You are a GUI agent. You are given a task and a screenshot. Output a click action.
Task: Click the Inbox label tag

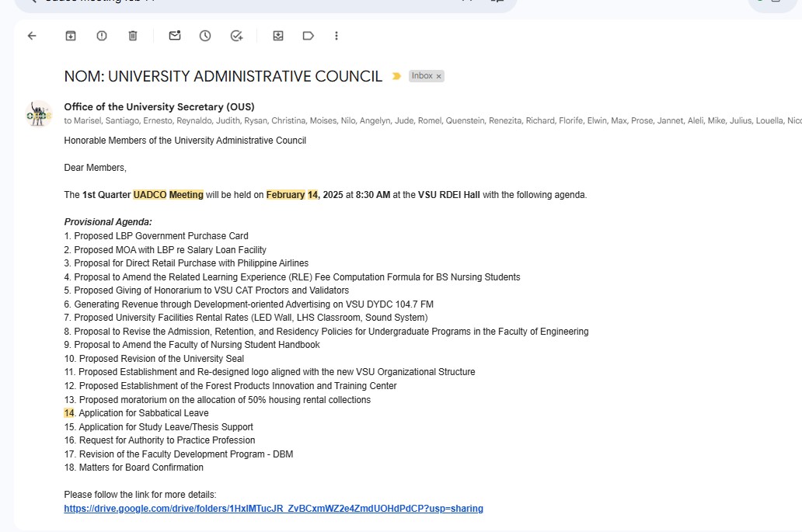[x=422, y=76]
